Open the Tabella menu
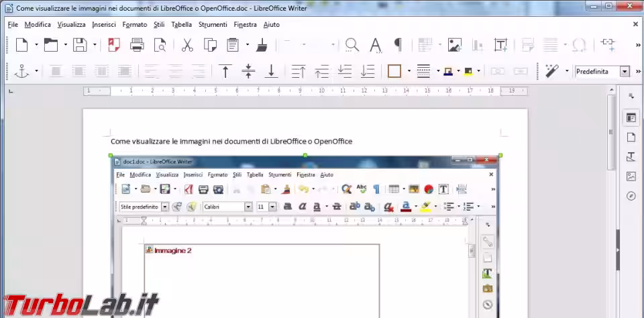644x318 pixels. [x=182, y=25]
